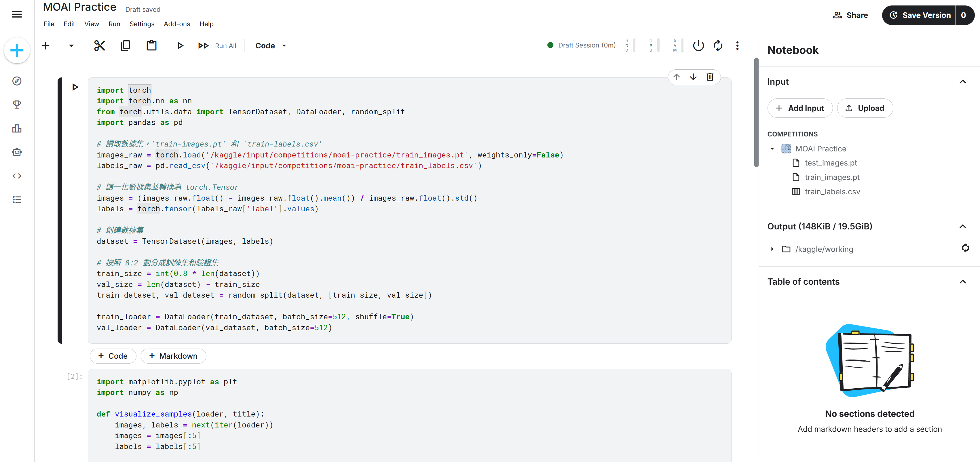Open the View menu
980x462 pixels.
point(92,24)
